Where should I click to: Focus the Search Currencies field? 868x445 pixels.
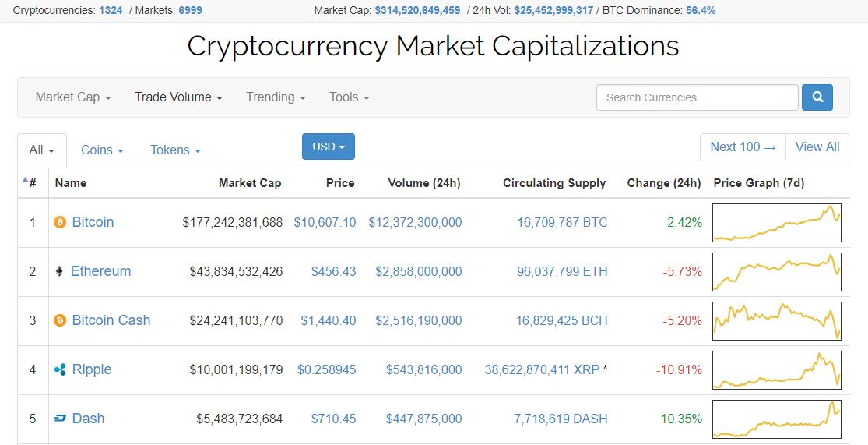(698, 97)
